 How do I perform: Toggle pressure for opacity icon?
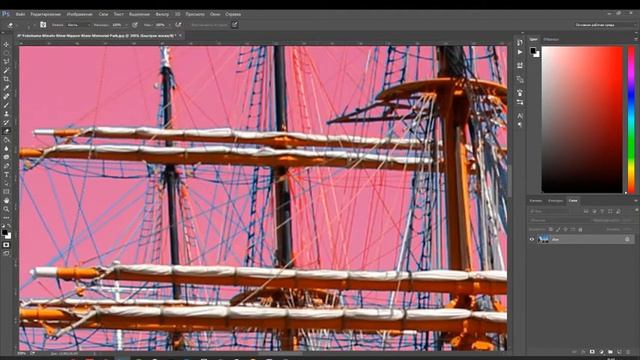click(135, 25)
